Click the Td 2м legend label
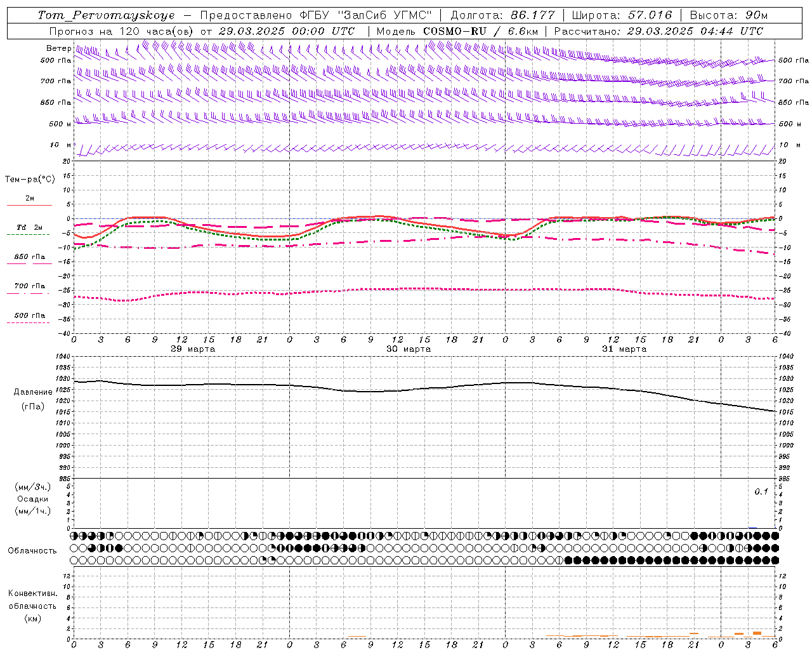The height and width of the screenshot is (650, 812). tap(30, 227)
